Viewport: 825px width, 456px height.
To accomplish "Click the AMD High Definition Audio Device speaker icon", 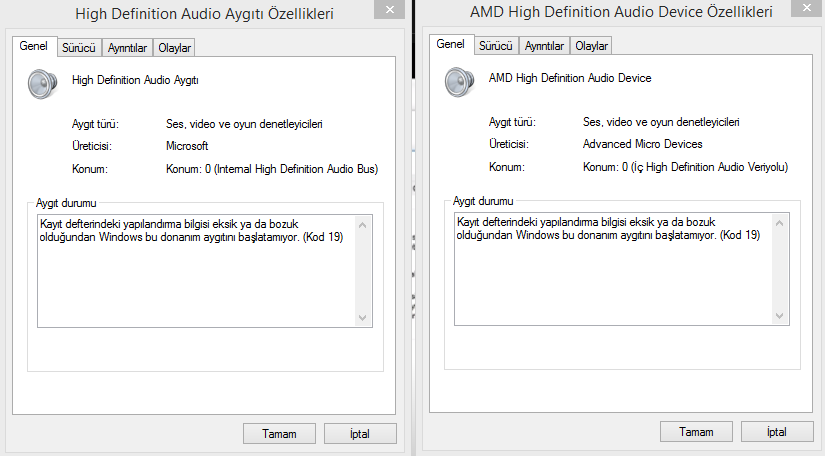I will point(460,81).
